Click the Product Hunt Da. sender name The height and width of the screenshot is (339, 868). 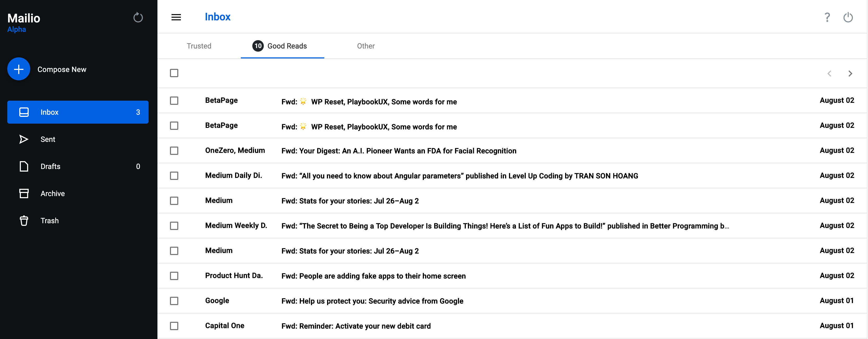coord(234,275)
